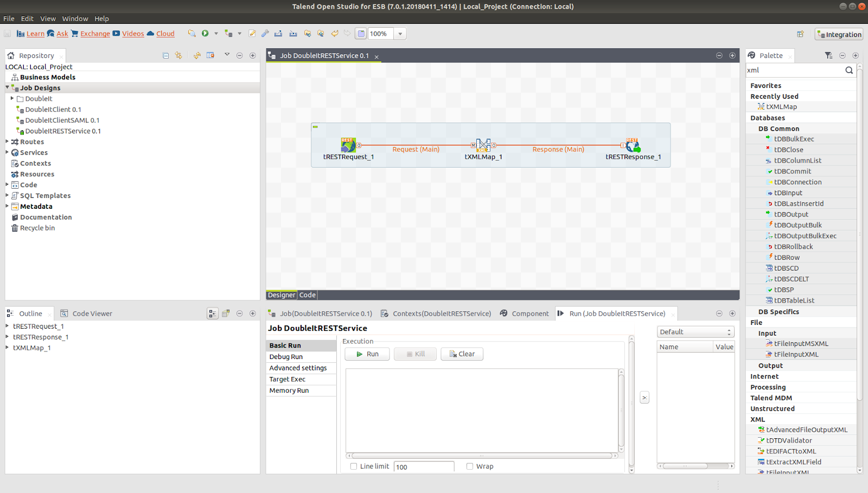Click the toggle button left of zoom box
The height and width of the screenshot is (493, 868).
tap(361, 34)
